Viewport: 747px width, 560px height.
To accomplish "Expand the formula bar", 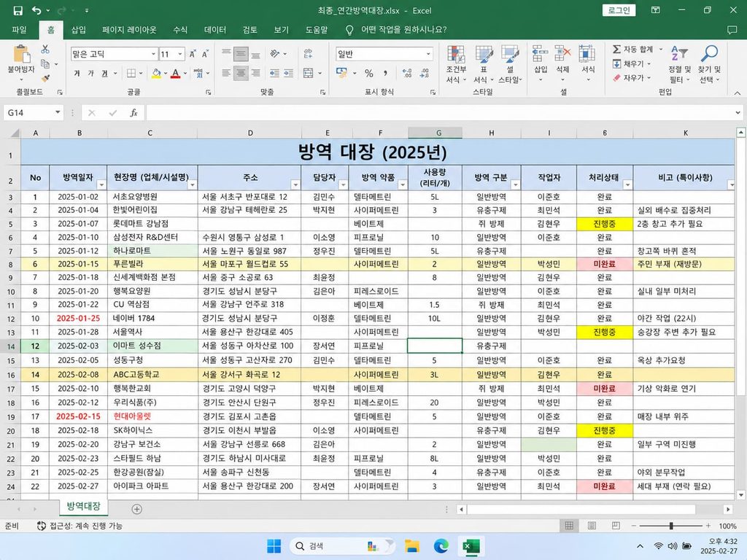I will [738, 113].
